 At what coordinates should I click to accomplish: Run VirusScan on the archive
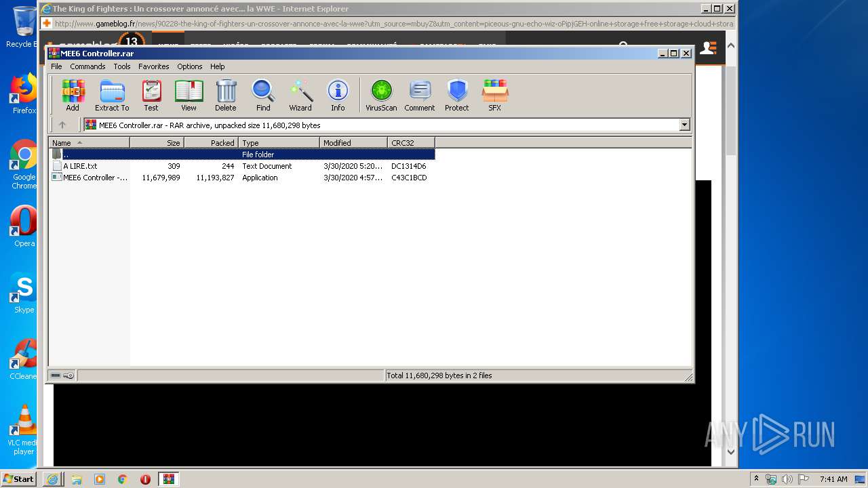point(381,95)
